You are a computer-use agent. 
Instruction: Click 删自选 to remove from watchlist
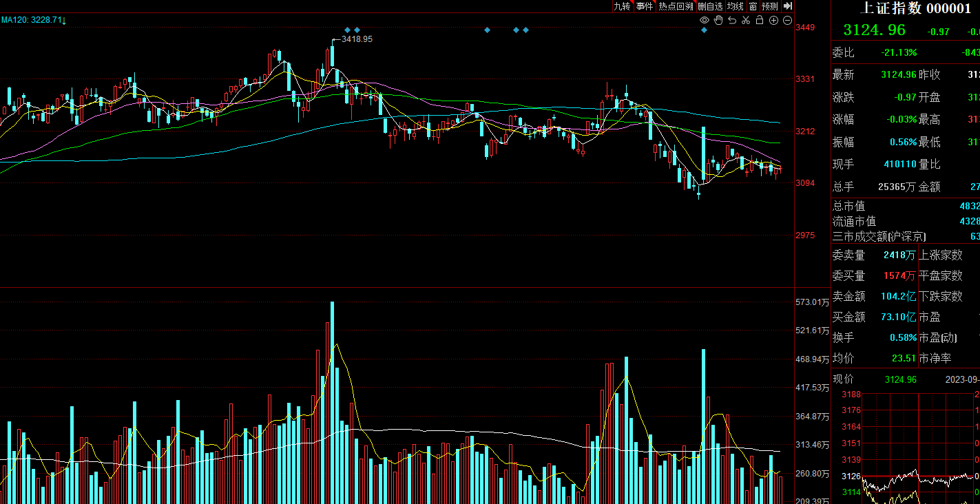click(710, 6)
